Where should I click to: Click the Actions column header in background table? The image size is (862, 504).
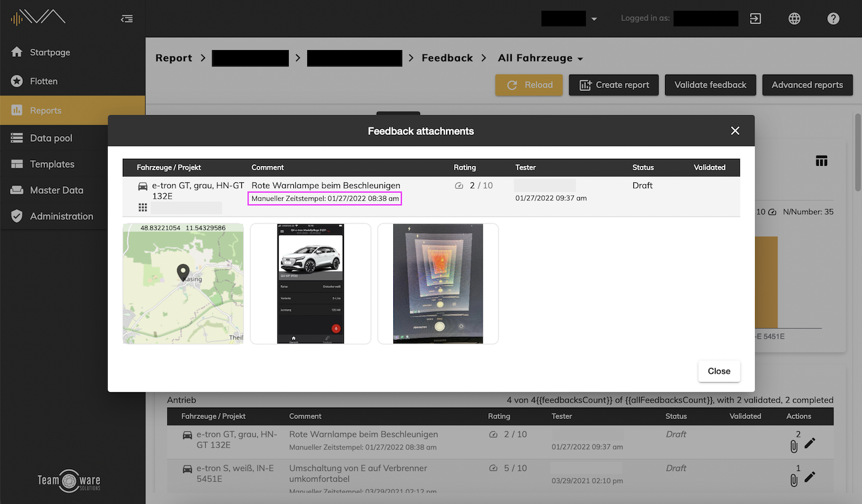(799, 416)
